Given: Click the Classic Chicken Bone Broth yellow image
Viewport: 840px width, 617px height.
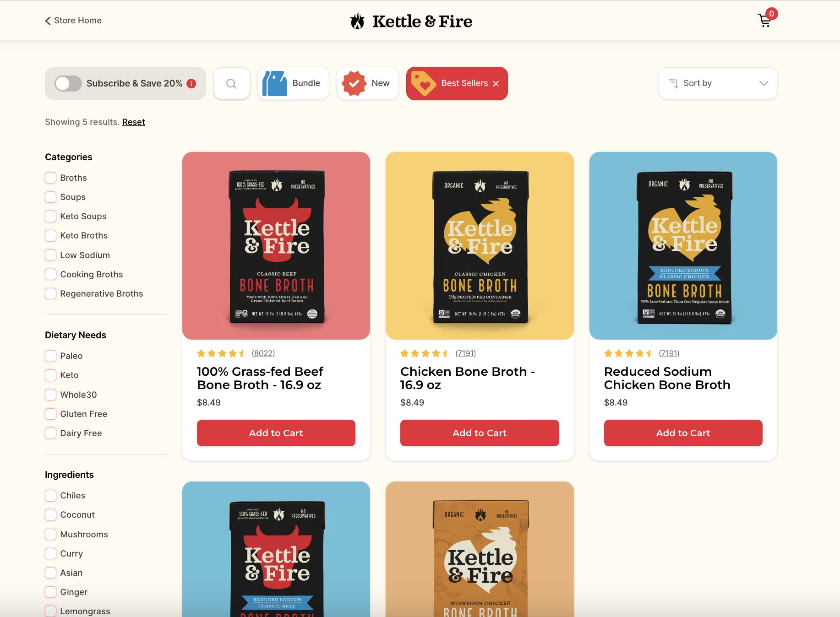Looking at the screenshot, I should coord(480,246).
